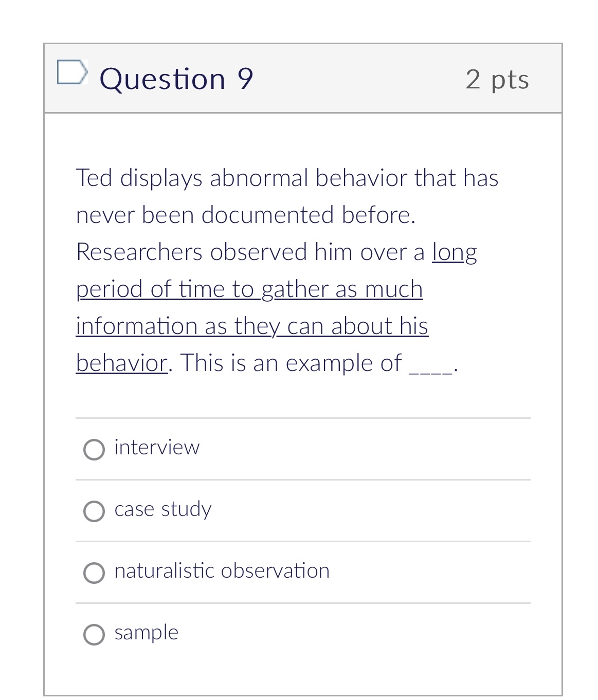Viewport: 598px width, 700px height.
Task: Click the sample option text label
Action: coord(146,633)
